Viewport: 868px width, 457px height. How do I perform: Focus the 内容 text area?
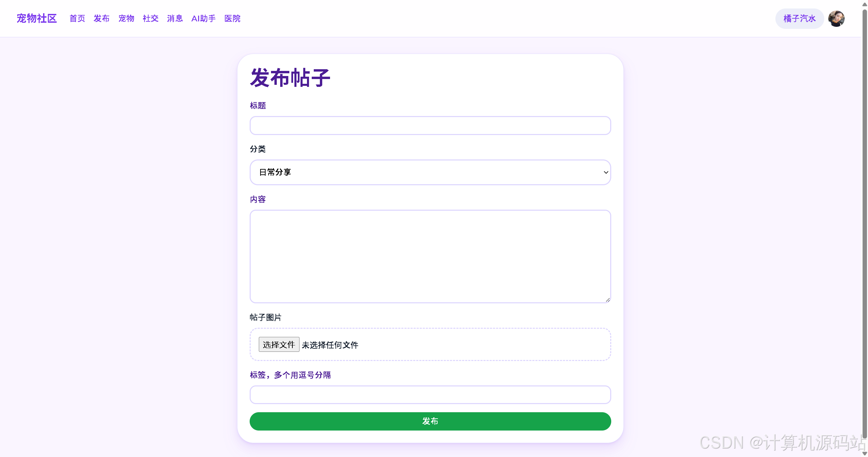click(x=430, y=256)
